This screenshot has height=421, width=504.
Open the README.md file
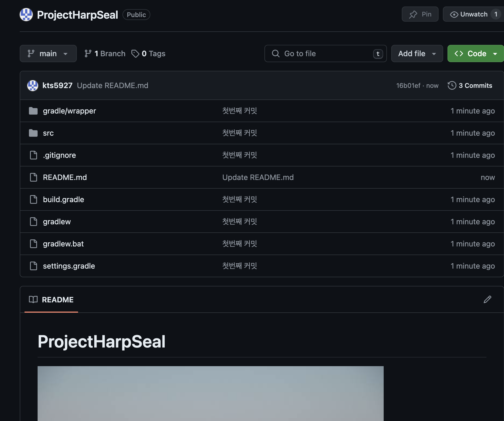(x=65, y=177)
